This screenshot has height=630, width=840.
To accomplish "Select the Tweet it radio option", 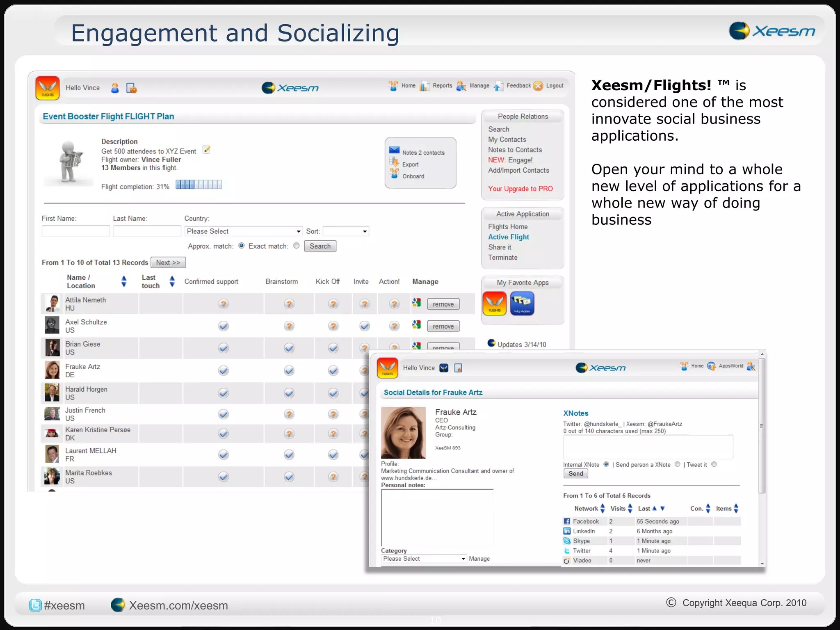I will [x=714, y=464].
